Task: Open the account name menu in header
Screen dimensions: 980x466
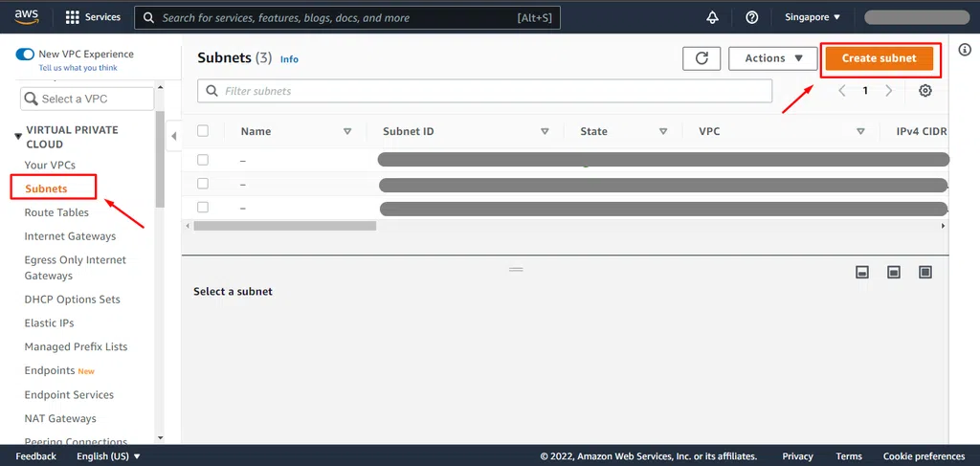Action: pos(917,17)
